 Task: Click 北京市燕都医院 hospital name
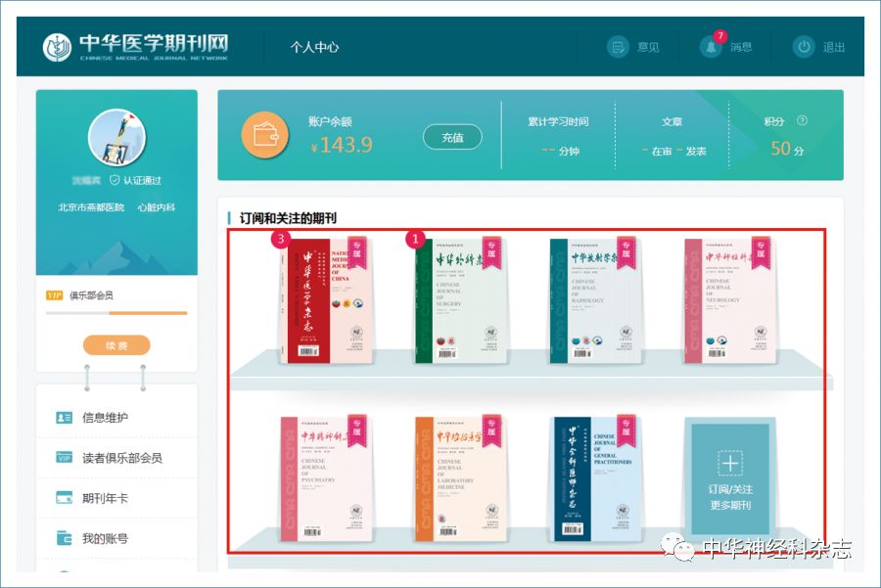(x=91, y=207)
